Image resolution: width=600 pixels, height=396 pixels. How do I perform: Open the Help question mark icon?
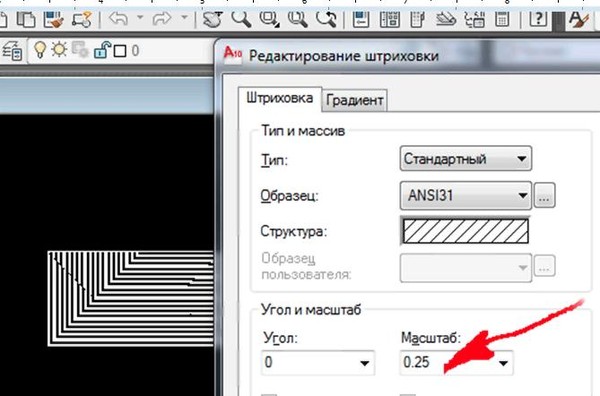click(x=538, y=18)
